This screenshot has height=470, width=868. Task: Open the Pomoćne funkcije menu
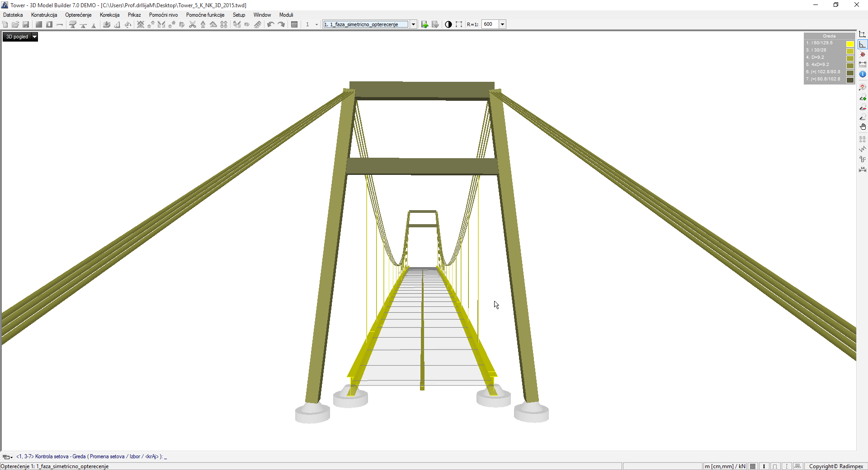tap(205, 15)
